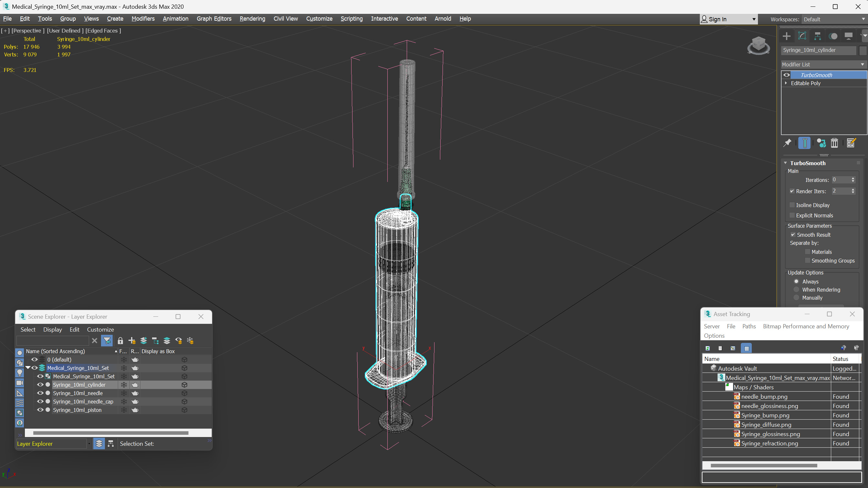Select the Configure Modifier Sets icon
The image size is (868, 488).
[852, 143]
